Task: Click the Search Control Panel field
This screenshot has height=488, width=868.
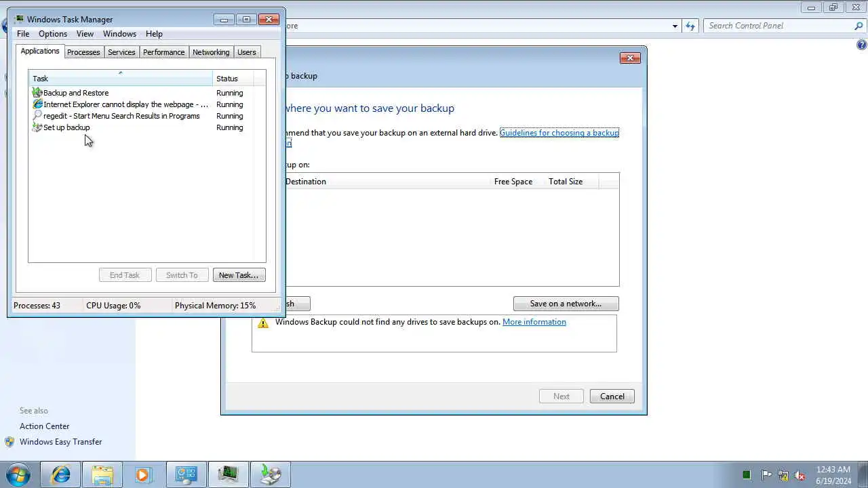Action: coord(778,26)
